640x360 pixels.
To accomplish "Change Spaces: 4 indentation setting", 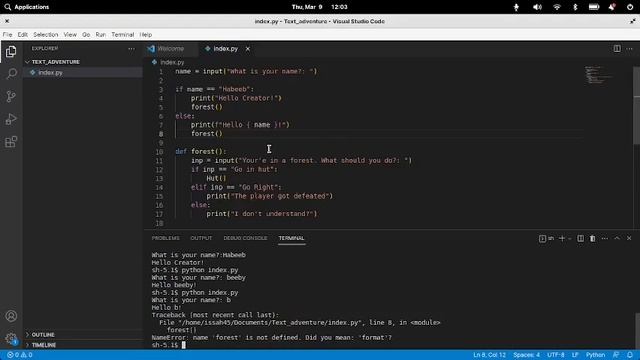I will pos(527,355).
